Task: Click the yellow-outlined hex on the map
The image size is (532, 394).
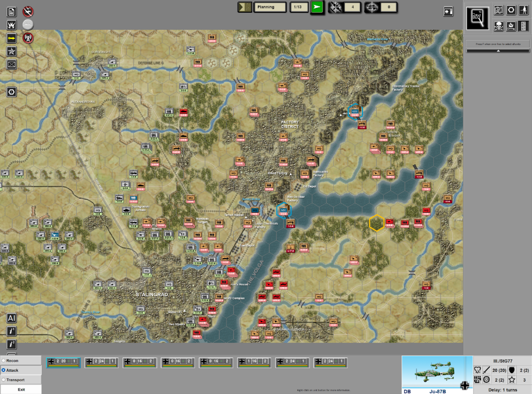Action: (376, 223)
